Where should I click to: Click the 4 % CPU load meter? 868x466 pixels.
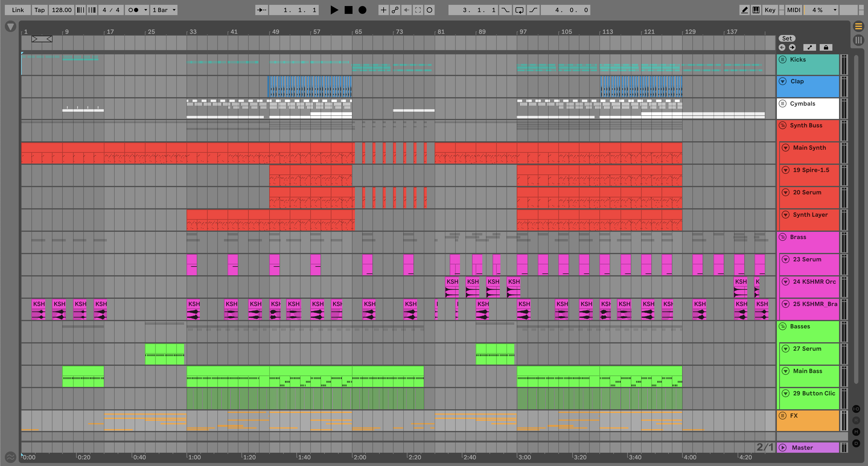tap(817, 10)
